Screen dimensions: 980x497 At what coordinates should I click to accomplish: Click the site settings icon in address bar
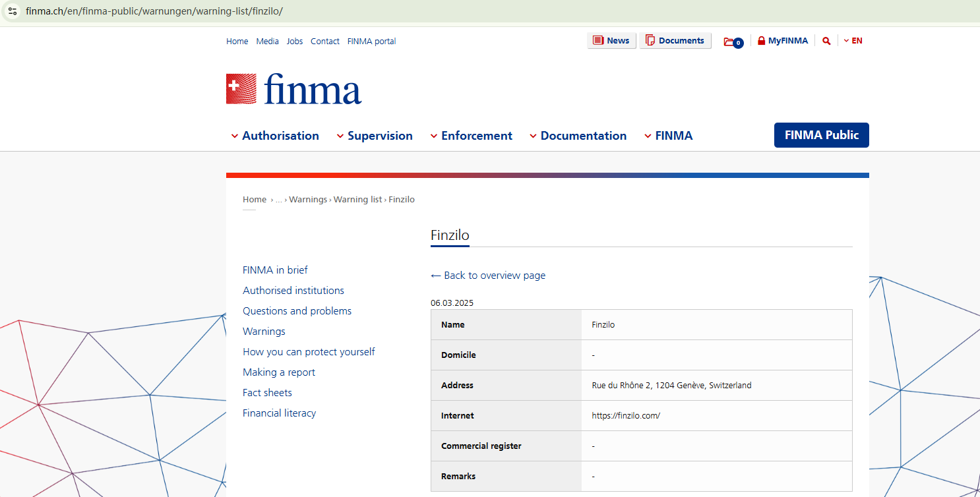[x=13, y=11]
